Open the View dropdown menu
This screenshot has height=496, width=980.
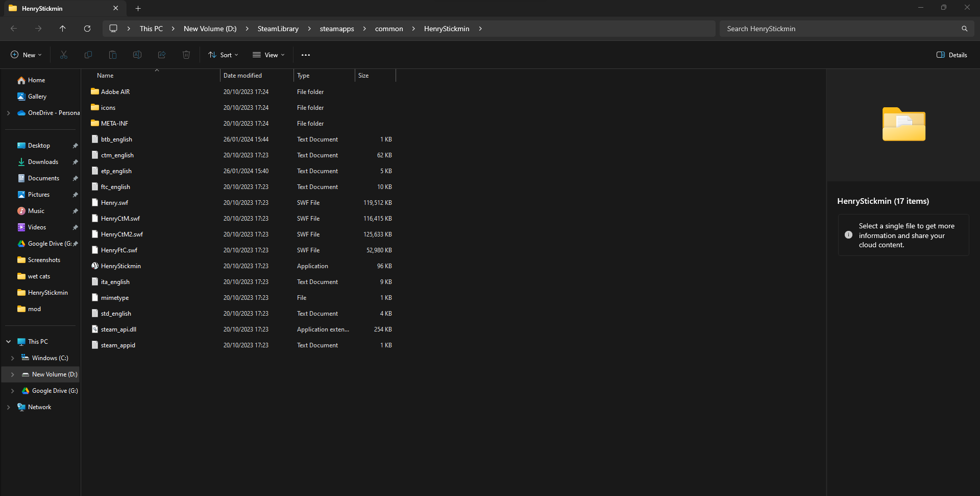268,55
